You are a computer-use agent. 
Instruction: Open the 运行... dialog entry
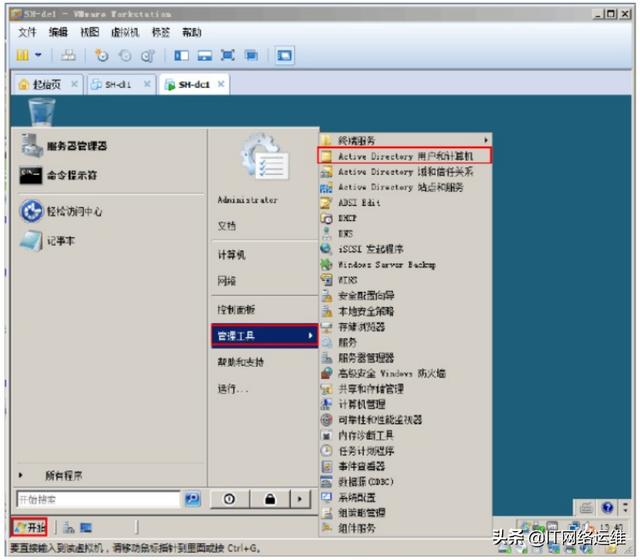[x=233, y=388]
